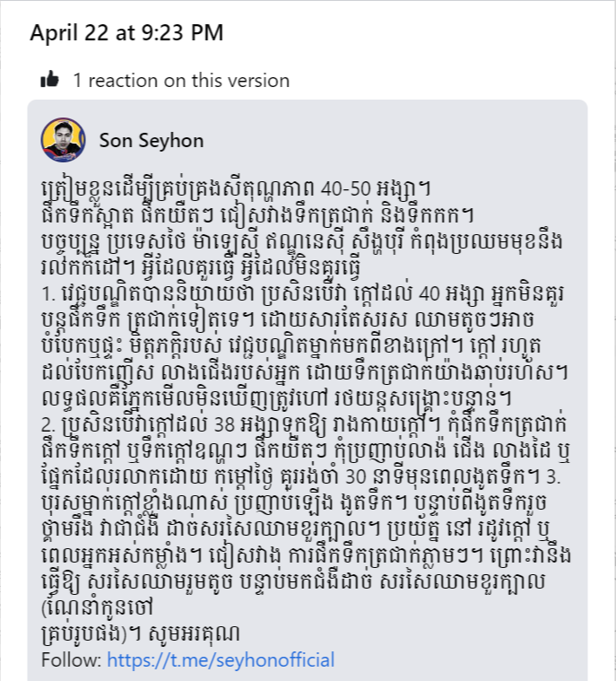Image resolution: width=616 pixels, height=681 pixels.
Task: Click the "2." numbered point marker
Action: point(48,424)
